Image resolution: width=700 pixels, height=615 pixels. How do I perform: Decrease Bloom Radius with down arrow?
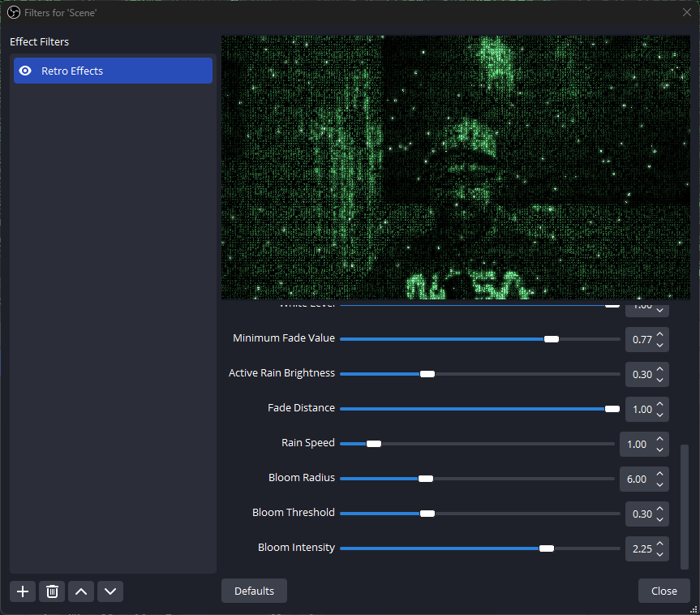659,484
